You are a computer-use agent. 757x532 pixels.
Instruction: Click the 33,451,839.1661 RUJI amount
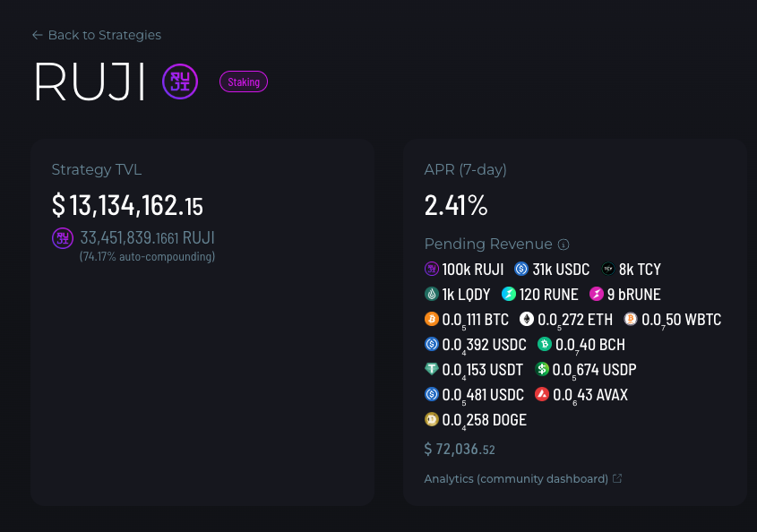[x=147, y=238]
